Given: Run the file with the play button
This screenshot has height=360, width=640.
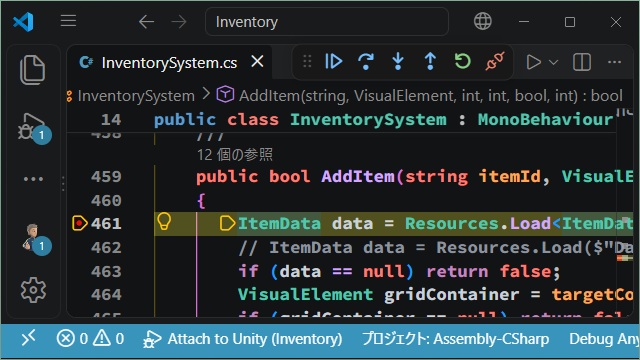Looking at the screenshot, I should tap(533, 62).
